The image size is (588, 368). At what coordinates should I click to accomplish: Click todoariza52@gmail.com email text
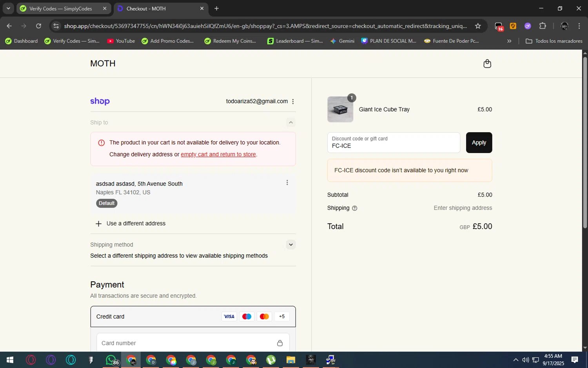click(x=257, y=101)
